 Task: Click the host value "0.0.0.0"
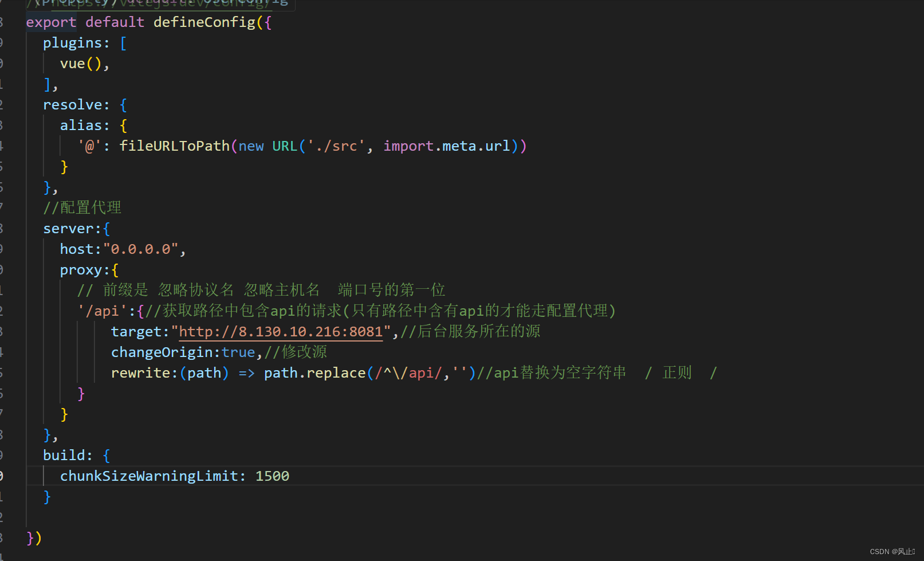click(139, 249)
